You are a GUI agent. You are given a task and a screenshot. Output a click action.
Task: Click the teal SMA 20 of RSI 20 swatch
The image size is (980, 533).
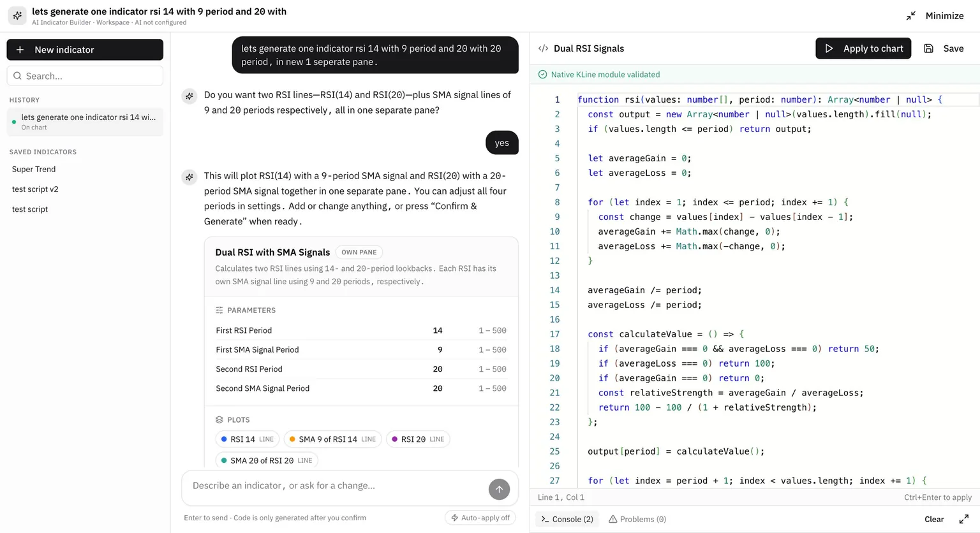(x=224, y=460)
